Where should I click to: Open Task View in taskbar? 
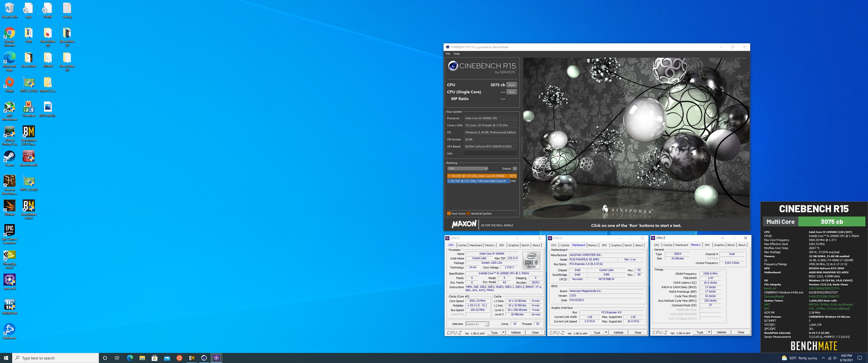[x=117, y=358]
